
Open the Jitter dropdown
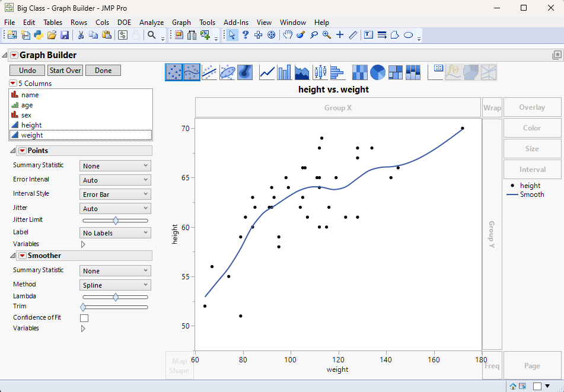(x=115, y=209)
